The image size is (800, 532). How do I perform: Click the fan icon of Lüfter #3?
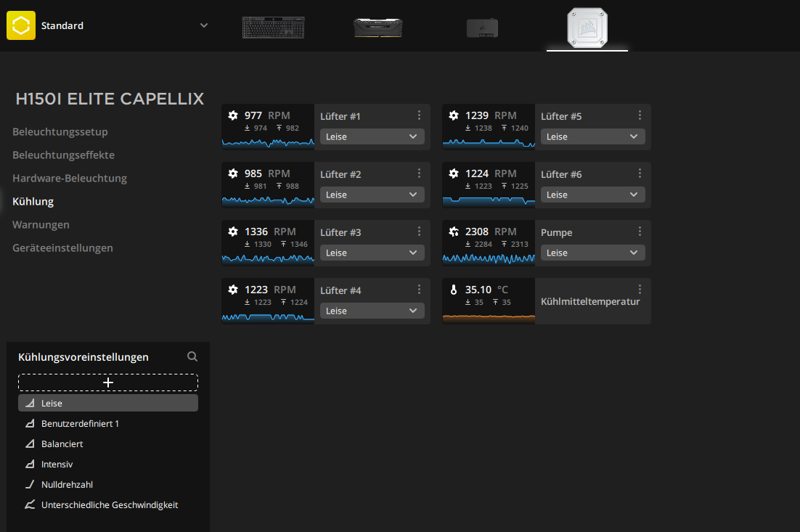tap(233, 232)
